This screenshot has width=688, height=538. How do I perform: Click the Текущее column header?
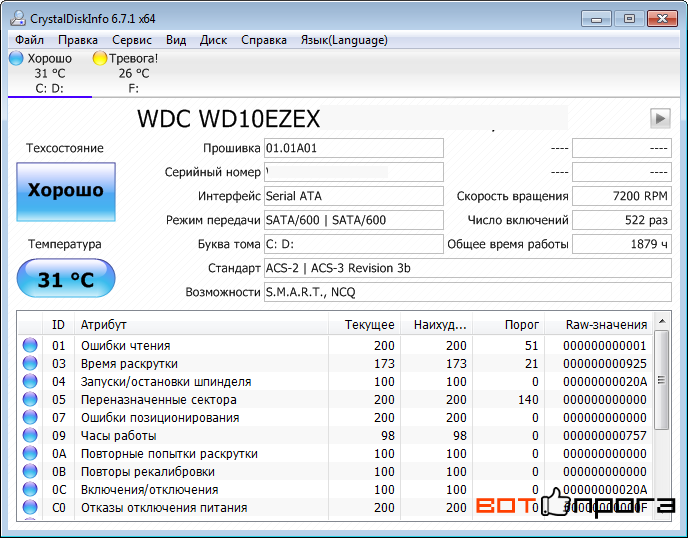click(364, 325)
